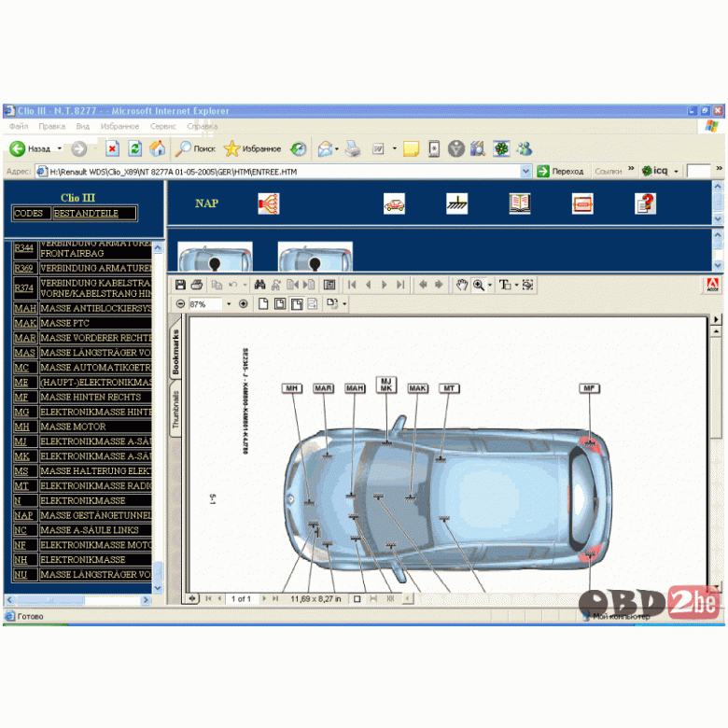Expand the mail button dropdown arrow
Image resolution: width=728 pixels, height=728 pixels.
tap(337, 149)
